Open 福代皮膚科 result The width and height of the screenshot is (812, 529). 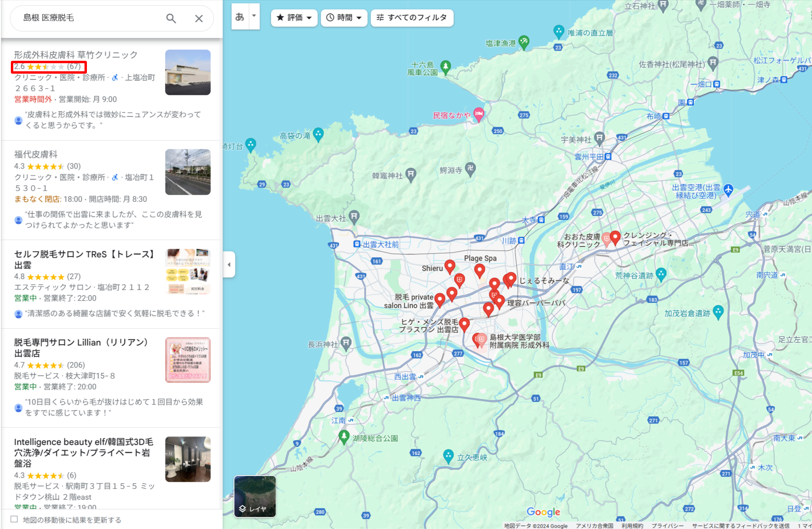tap(36, 154)
